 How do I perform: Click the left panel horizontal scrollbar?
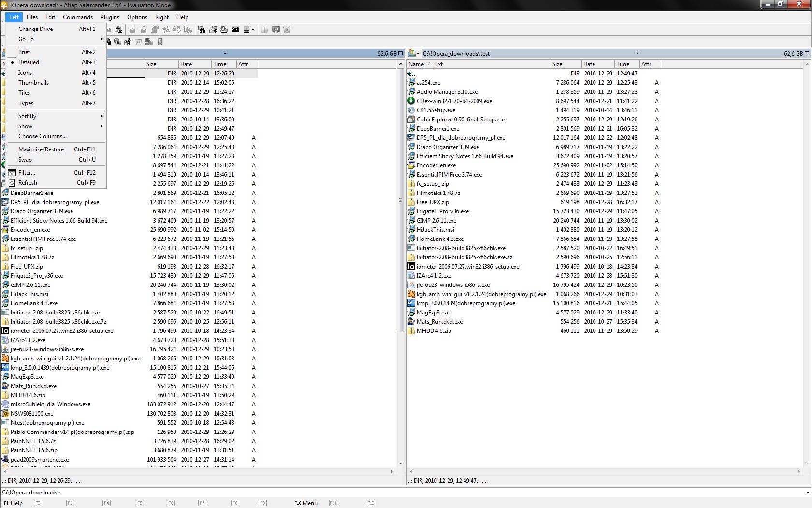coord(199,471)
